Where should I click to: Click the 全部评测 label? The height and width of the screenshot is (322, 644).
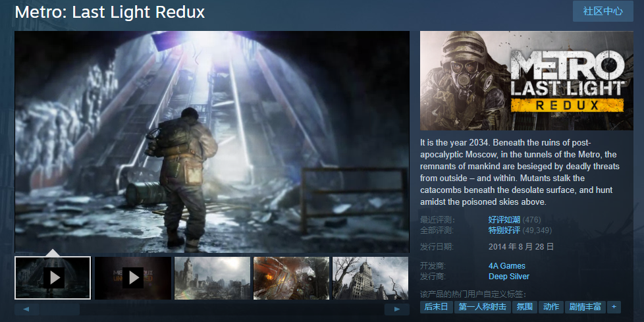(x=437, y=230)
